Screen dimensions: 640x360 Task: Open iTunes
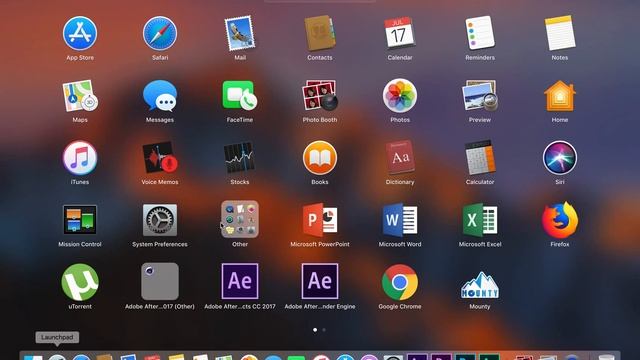point(80,158)
